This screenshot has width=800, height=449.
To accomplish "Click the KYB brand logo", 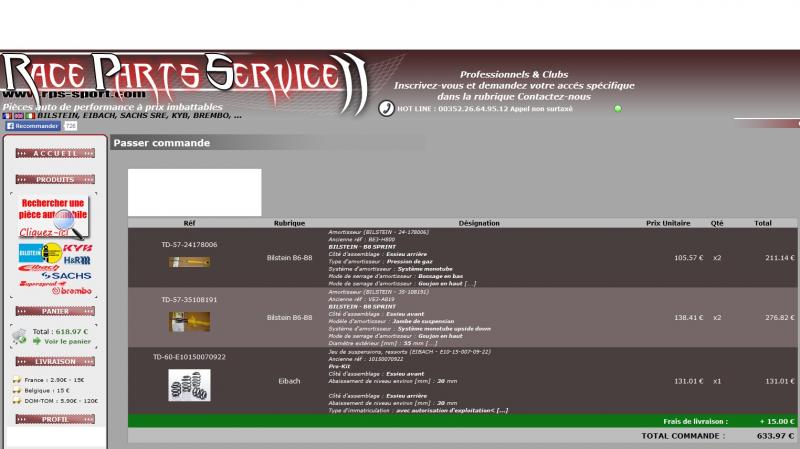I will (78, 248).
